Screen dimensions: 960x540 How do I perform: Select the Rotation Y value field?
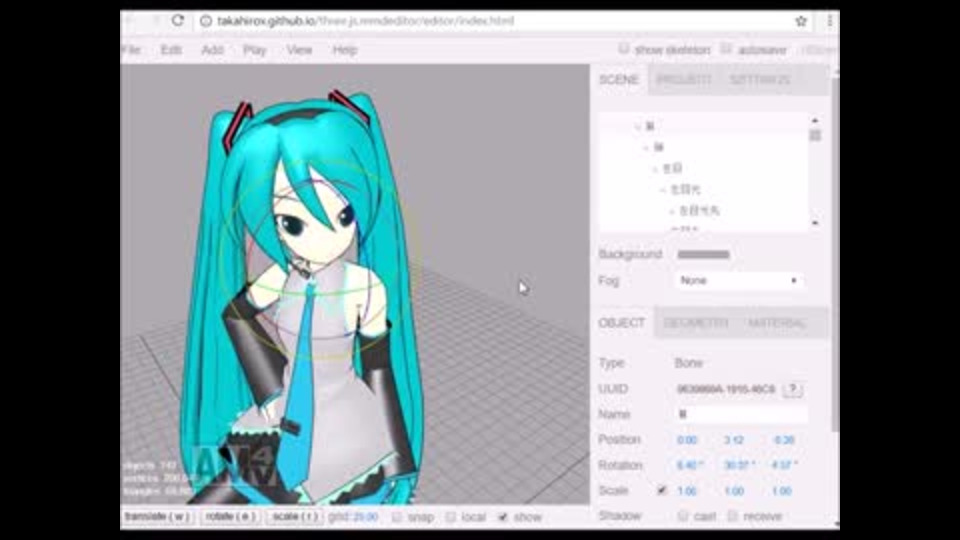(x=740, y=465)
